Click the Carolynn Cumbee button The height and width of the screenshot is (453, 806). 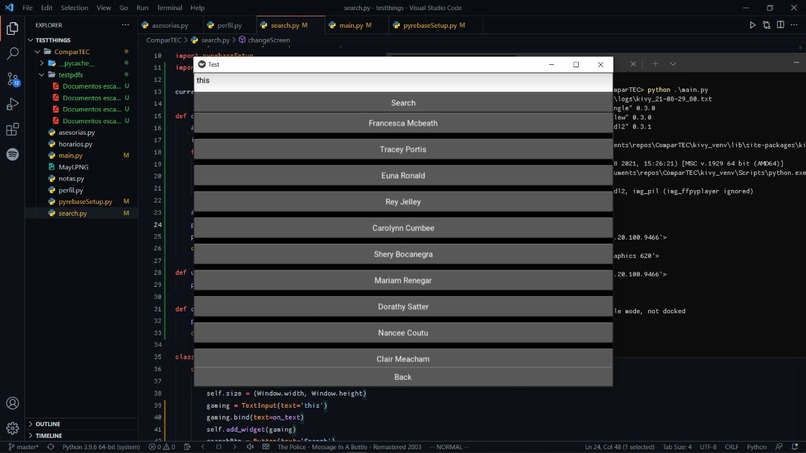tap(403, 228)
